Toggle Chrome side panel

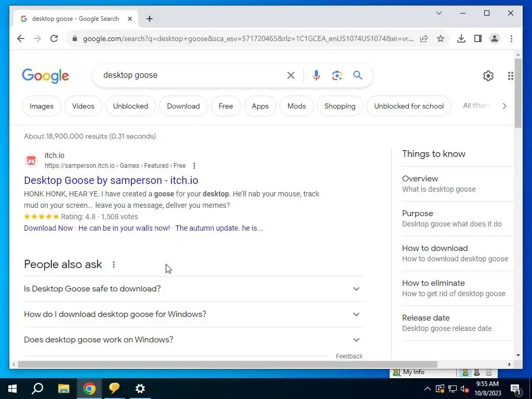(x=478, y=38)
